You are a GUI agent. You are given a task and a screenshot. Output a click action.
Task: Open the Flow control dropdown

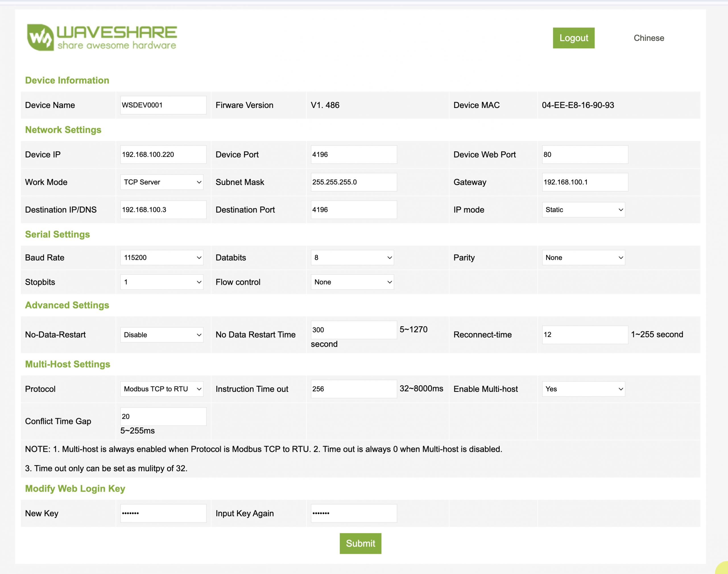pos(352,282)
